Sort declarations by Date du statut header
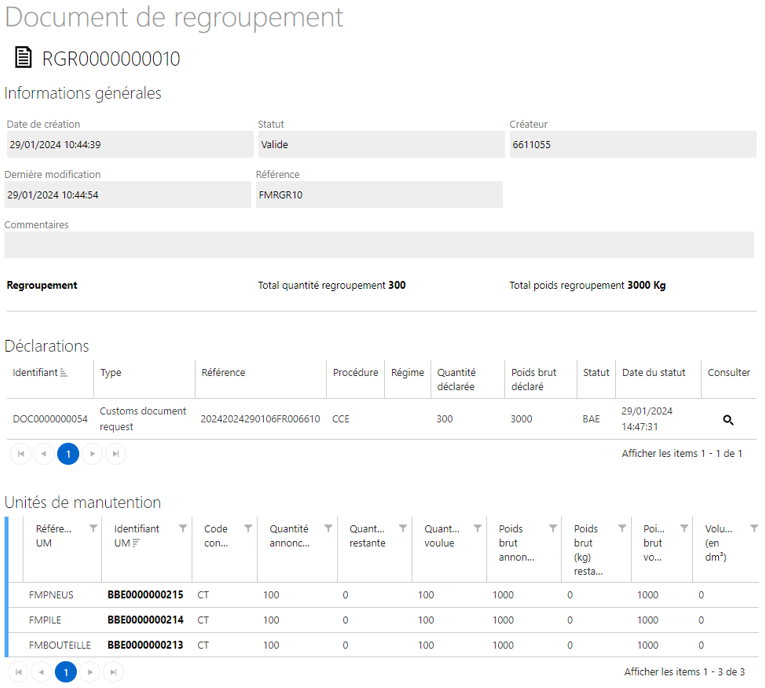 click(654, 373)
